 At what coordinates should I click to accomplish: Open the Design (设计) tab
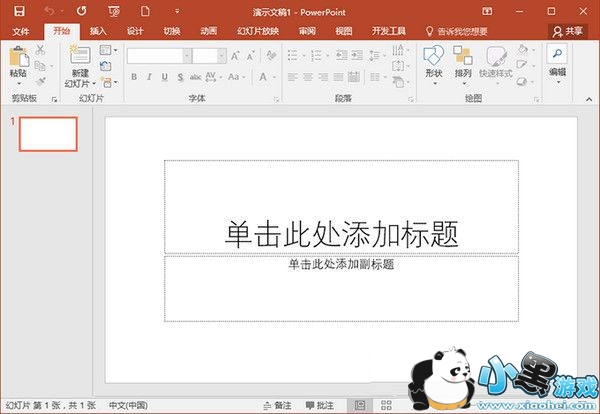(x=135, y=31)
